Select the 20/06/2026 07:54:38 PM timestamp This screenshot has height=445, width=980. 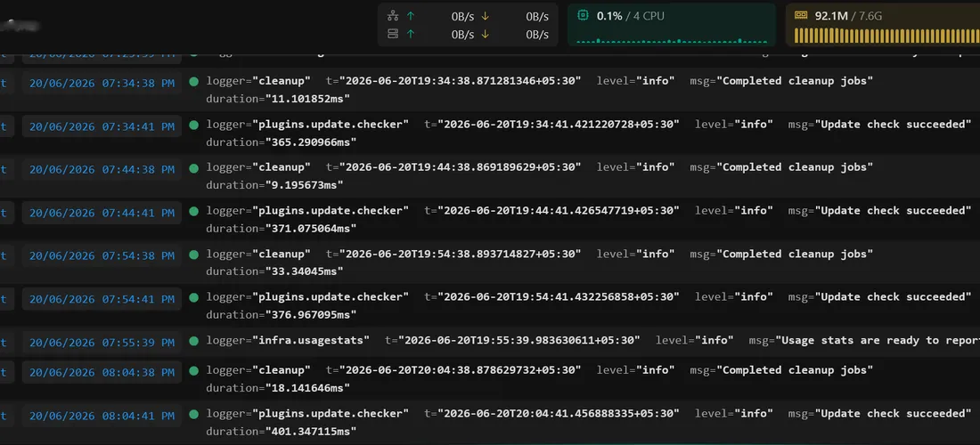pos(102,255)
